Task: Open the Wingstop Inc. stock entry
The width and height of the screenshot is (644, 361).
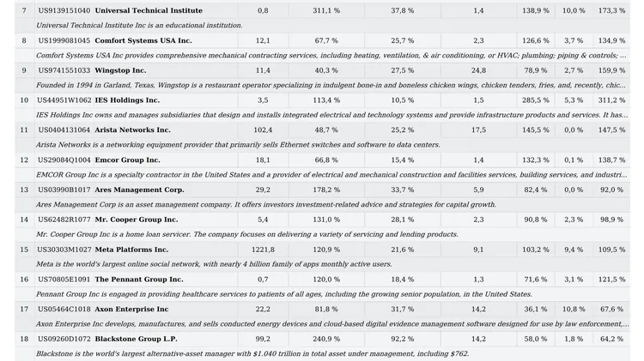Action: pyautogui.click(x=120, y=70)
